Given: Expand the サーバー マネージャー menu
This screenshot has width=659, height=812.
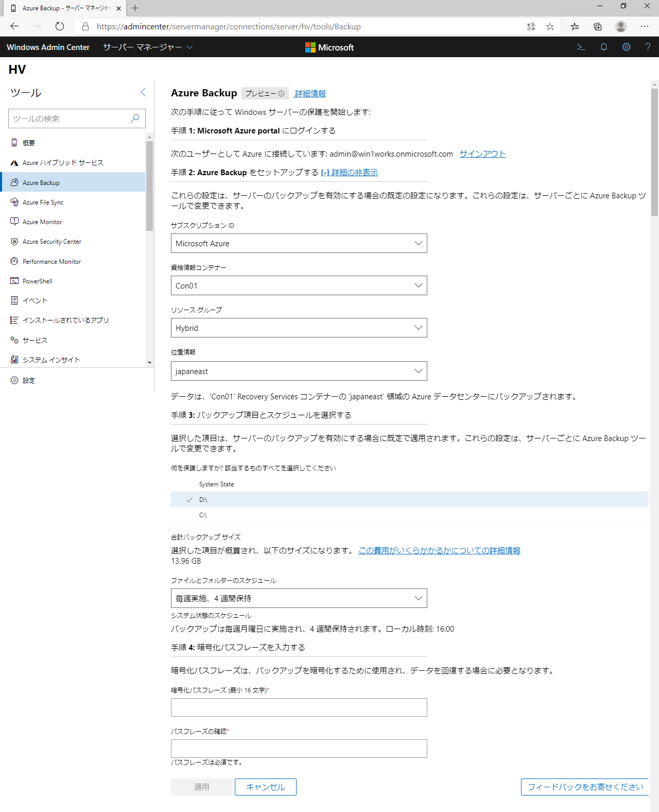Looking at the screenshot, I should [x=148, y=47].
